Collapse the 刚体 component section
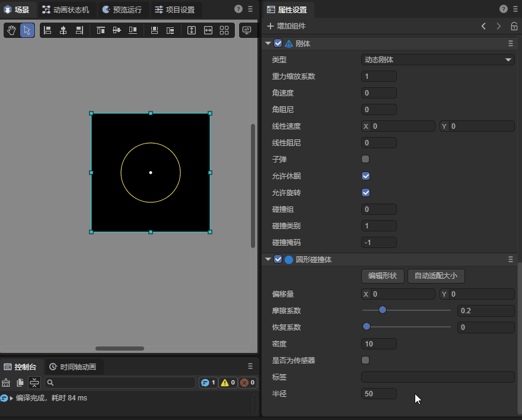 point(268,43)
